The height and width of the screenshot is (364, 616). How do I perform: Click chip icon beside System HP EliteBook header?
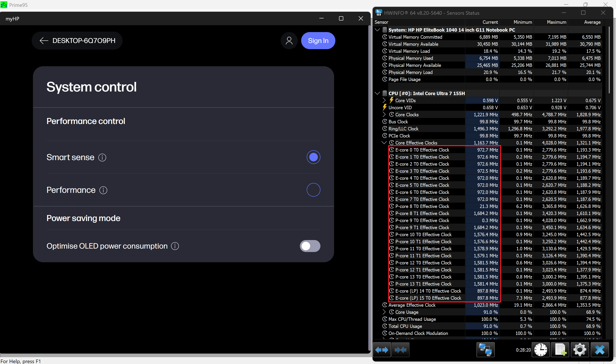[x=385, y=30]
